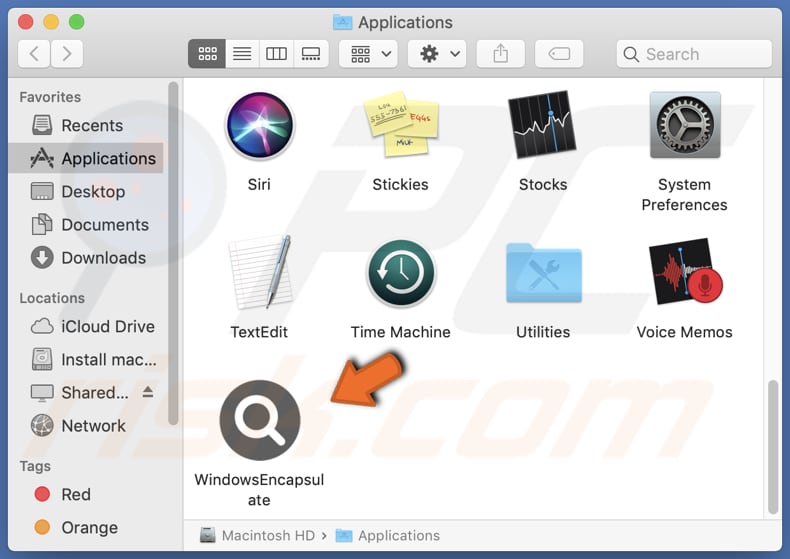Open Documents in the sidebar
This screenshot has width=790, height=559.
[x=86, y=225]
